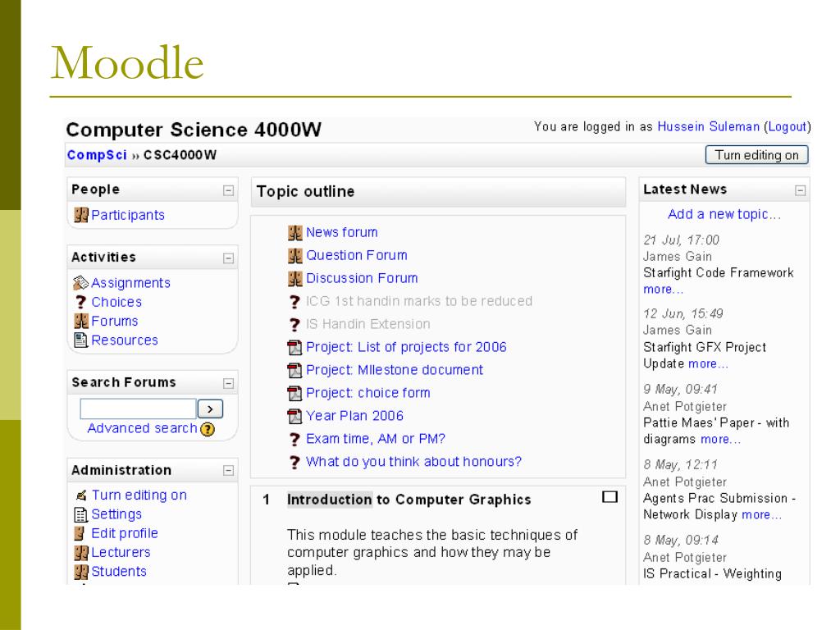Click the Settings icon in Administration

(x=80, y=515)
